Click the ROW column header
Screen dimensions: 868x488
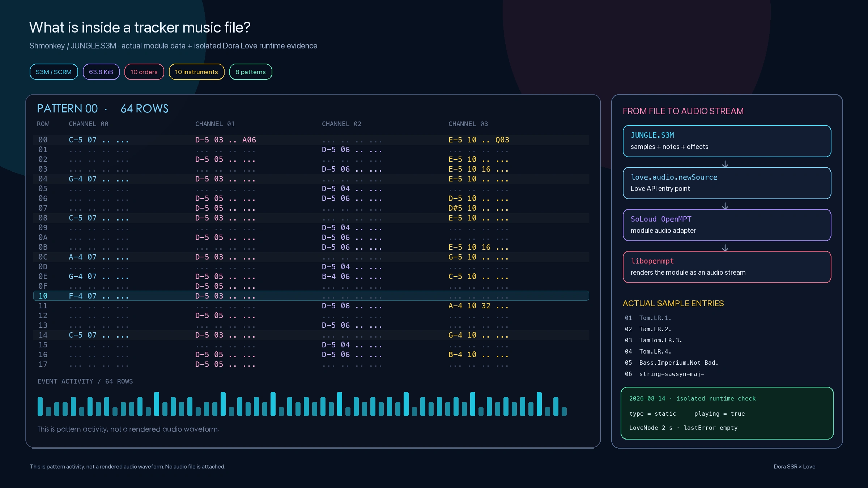43,124
